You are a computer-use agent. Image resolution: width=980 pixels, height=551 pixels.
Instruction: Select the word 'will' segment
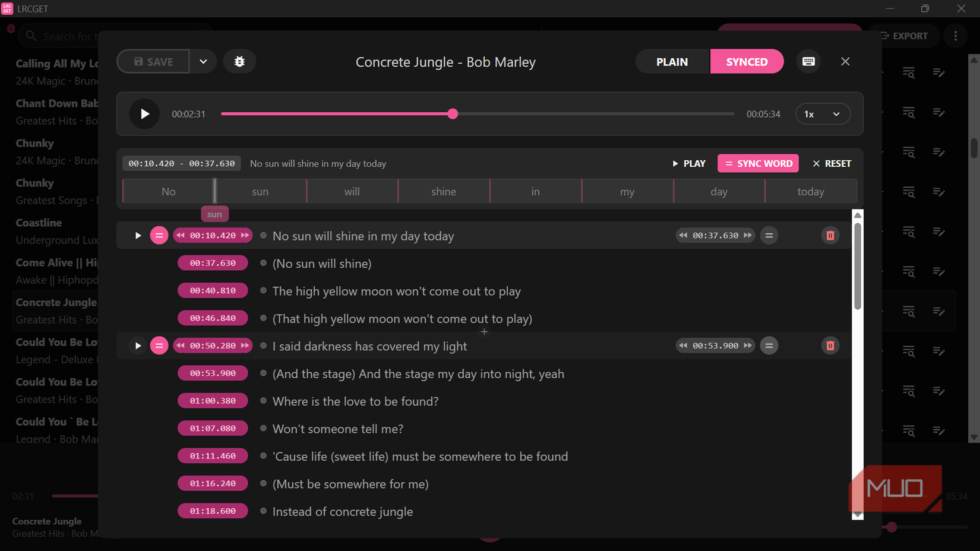(352, 192)
